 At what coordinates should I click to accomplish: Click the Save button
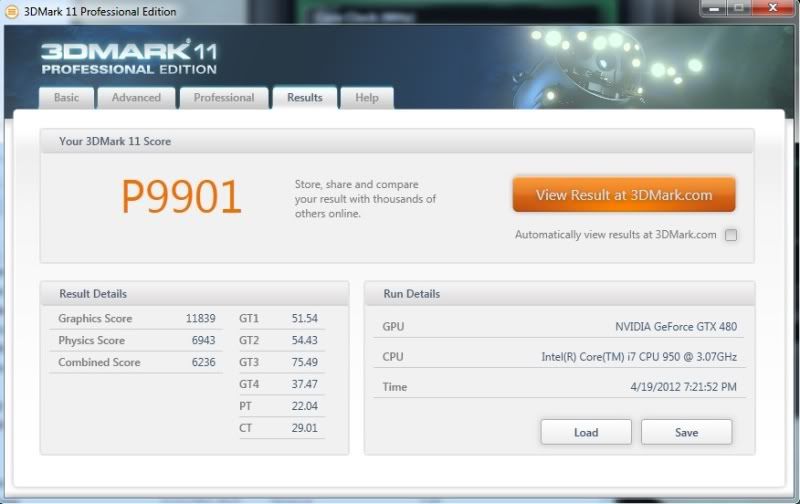686,432
